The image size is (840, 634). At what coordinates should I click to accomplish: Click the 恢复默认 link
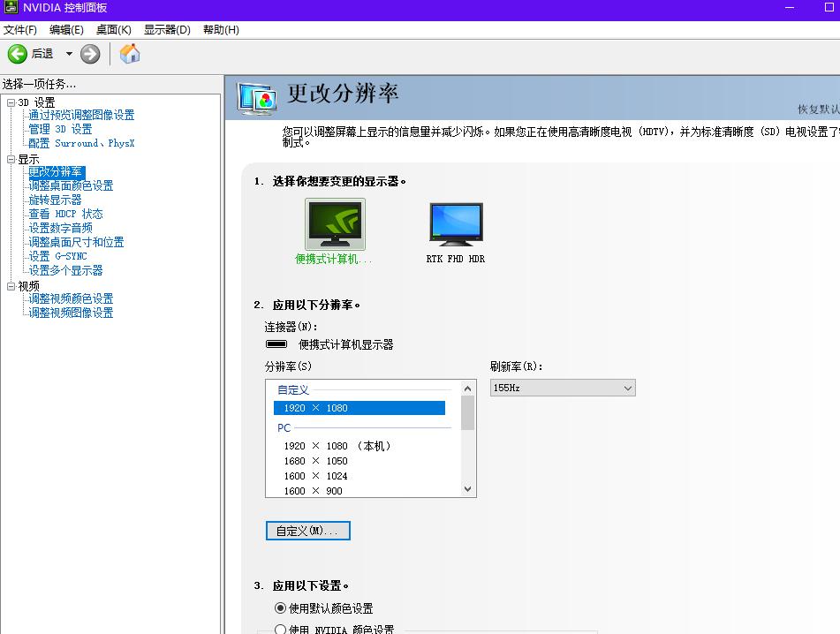pyautogui.click(x=819, y=109)
